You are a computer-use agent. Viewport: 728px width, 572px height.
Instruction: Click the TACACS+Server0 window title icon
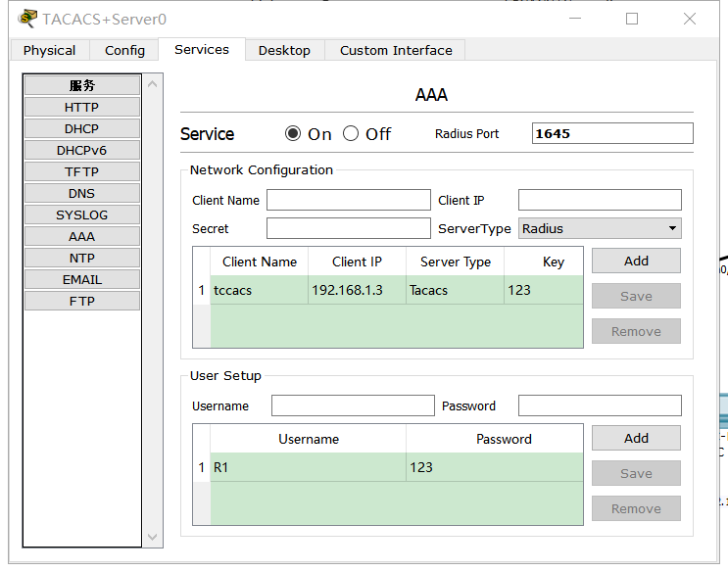pyautogui.click(x=27, y=19)
